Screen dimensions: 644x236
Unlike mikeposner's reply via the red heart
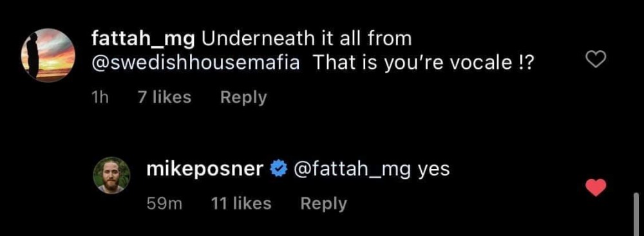[596, 187]
